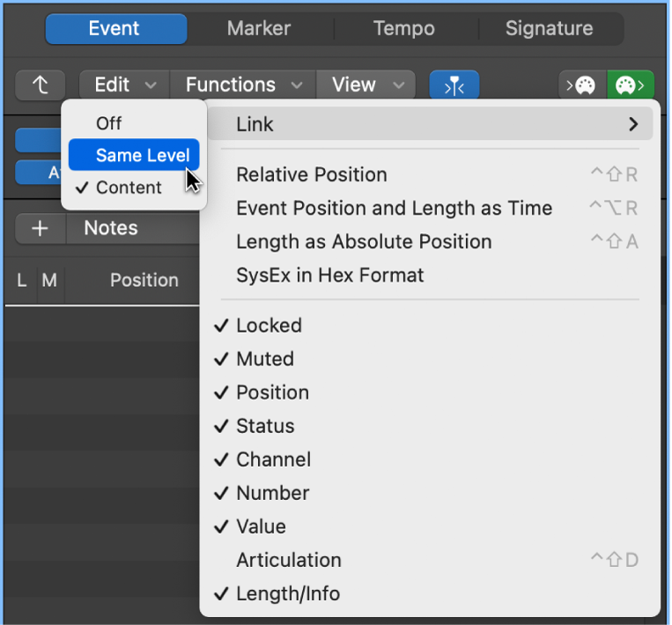672x625 pixels.
Task: Toggle the green MIDI Out button
Action: tap(630, 85)
